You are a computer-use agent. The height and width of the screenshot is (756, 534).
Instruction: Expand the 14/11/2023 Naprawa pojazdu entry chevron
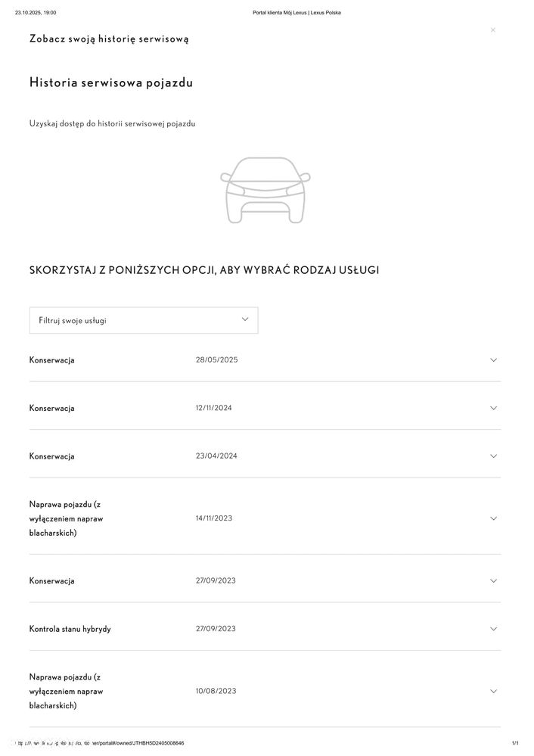pyautogui.click(x=493, y=518)
